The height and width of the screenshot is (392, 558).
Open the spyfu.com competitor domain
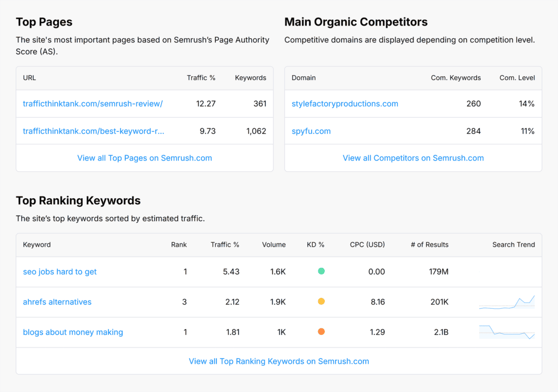[x=311, y=131]
